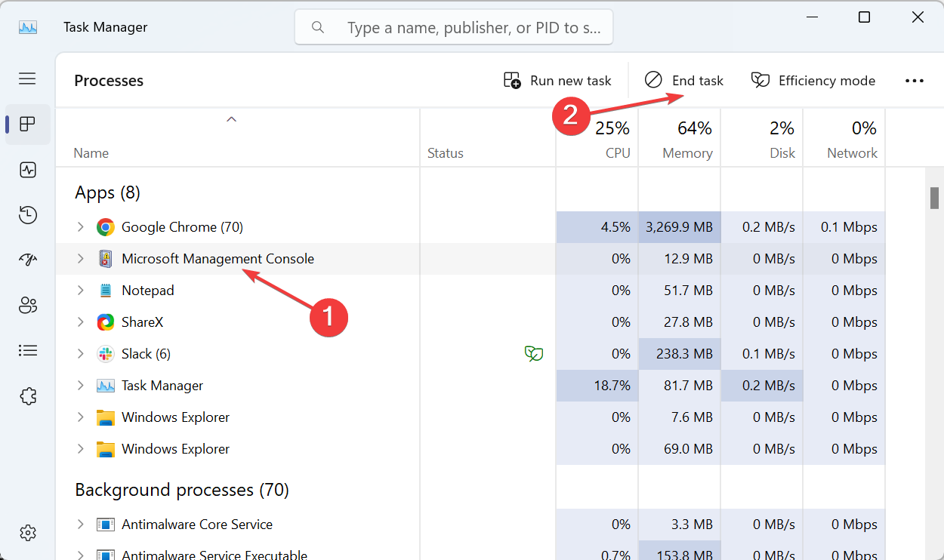
Task: Sort by Status column header
Action: point(446,153)
